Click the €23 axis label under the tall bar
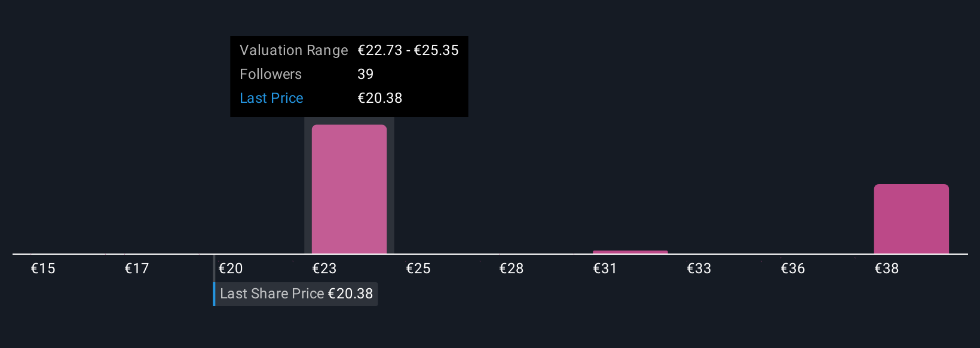980x348 pixels. coord(324,268)
